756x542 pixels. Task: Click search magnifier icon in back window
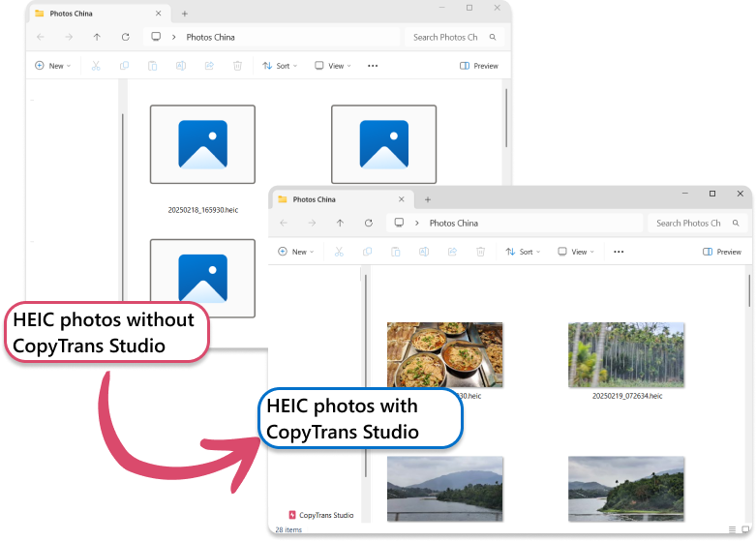tap(493, 37)
